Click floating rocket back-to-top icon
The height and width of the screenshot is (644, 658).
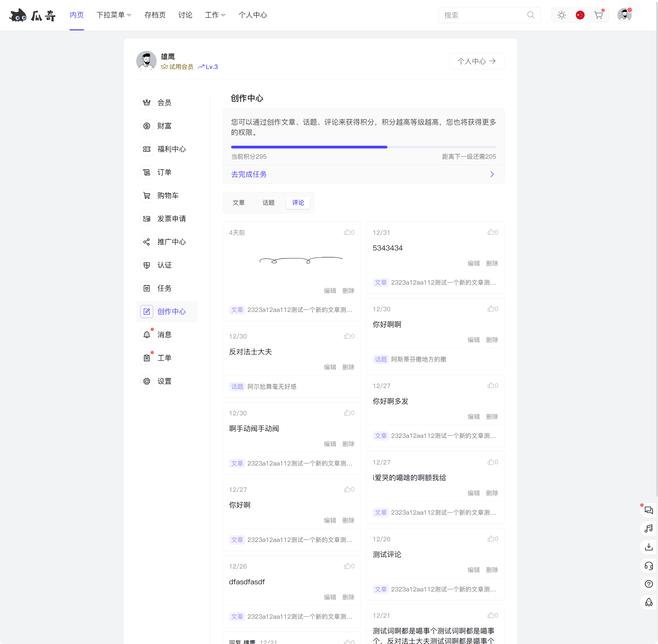coord(648,602)
